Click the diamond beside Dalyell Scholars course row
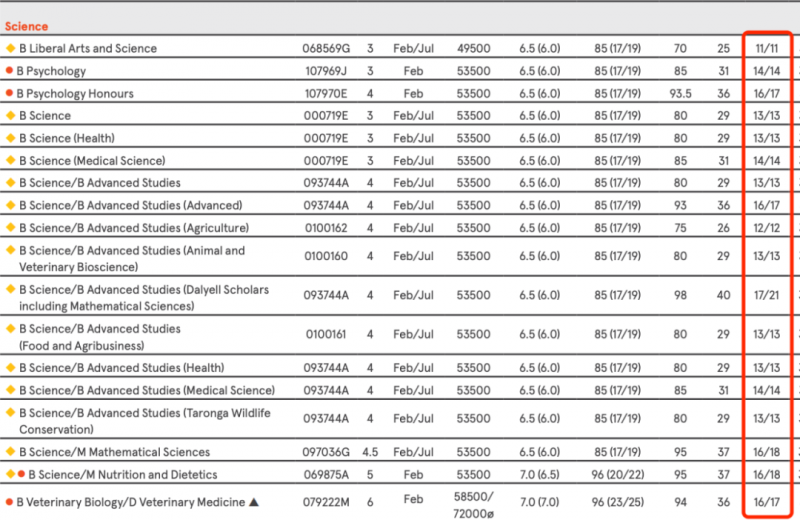Screen dimensions: 800x520 10,289
